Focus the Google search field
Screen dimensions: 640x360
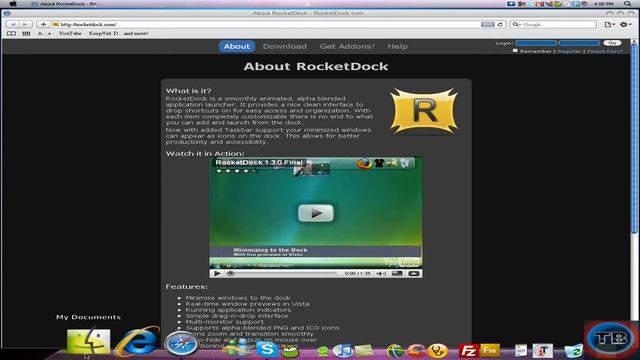point(558,24)
